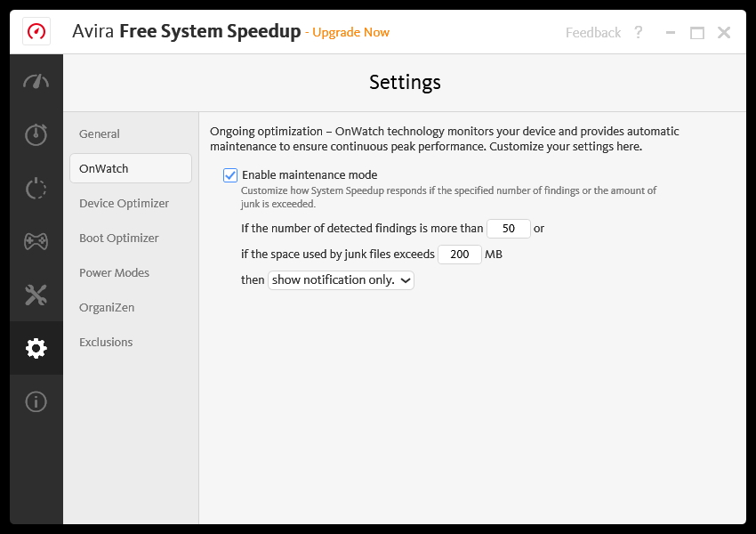The width and height of the screenshot is (756, 534).
Task: Open the wrench and screwdriver tools icon
Action: 36,295
